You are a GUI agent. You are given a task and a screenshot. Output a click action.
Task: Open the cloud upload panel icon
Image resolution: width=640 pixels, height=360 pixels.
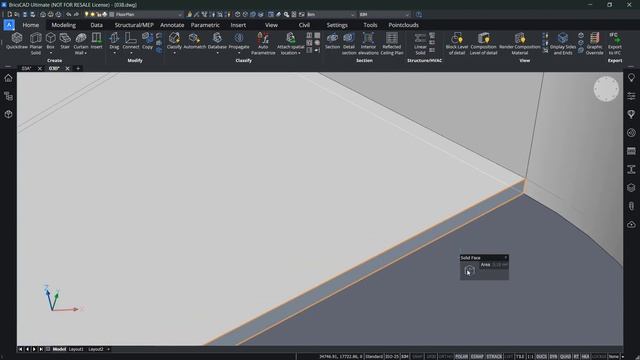631,224
